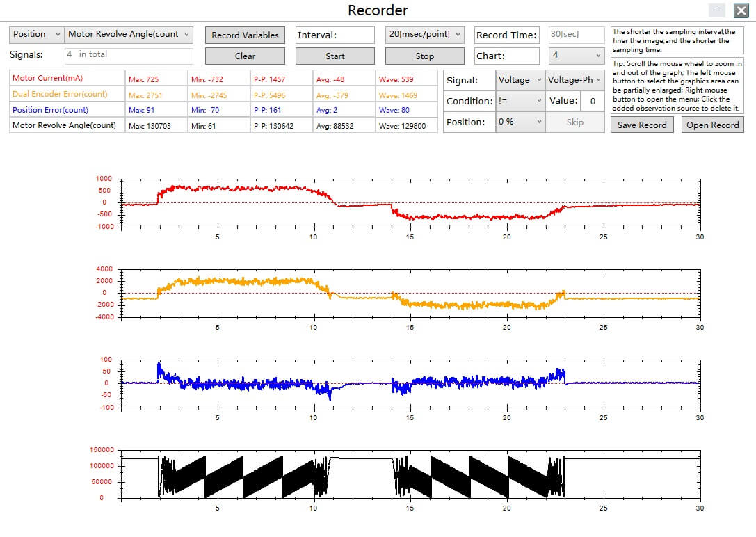This screenshot has width=756, height=537.
Task: Minimize the Recorder window
Action: 718,10
